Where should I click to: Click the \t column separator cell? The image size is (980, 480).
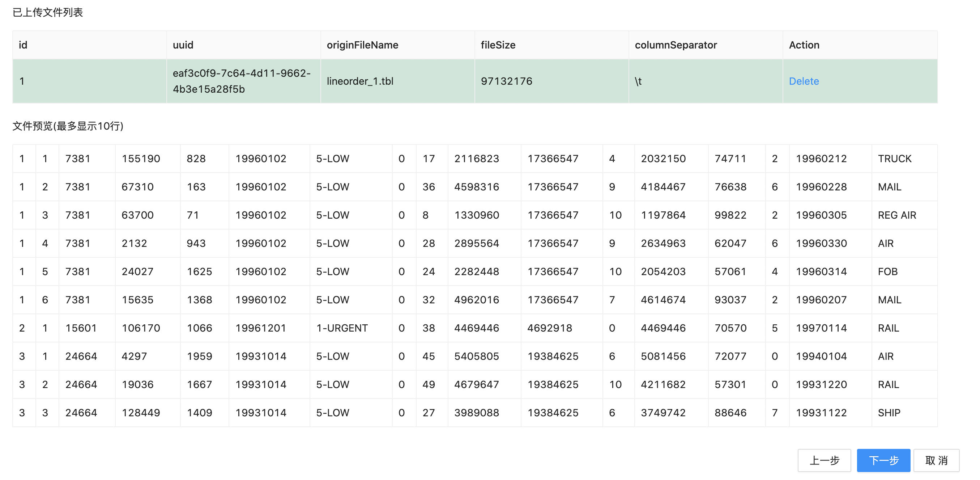[x=706, y=81]
